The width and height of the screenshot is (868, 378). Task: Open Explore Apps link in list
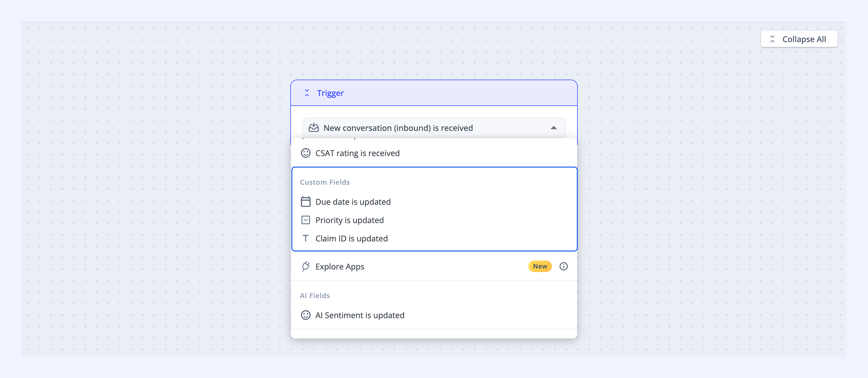(340, 266)
